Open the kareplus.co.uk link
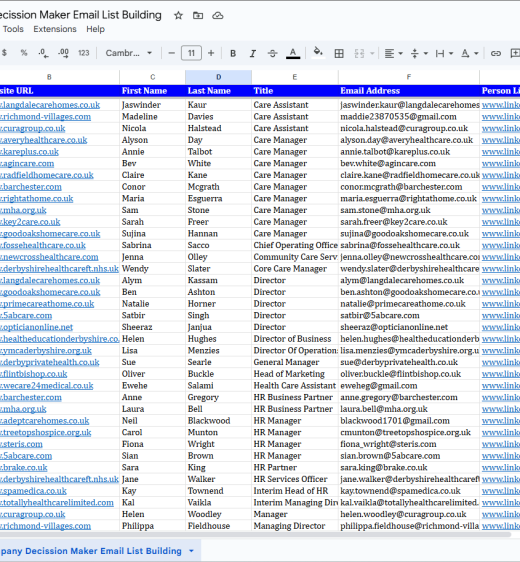 pyautogui.click(x=29, y=152)
